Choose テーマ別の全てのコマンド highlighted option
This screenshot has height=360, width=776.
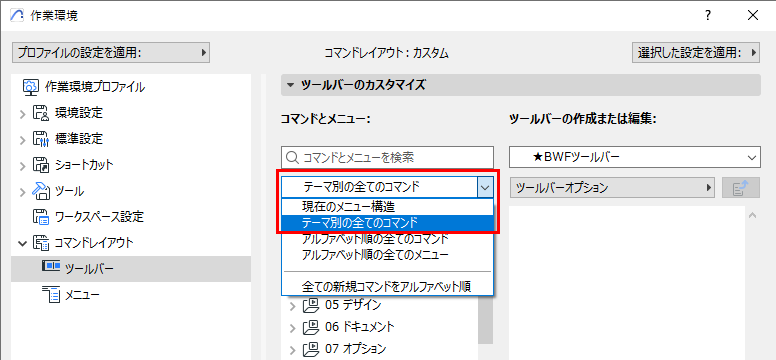tap(387, 223)
